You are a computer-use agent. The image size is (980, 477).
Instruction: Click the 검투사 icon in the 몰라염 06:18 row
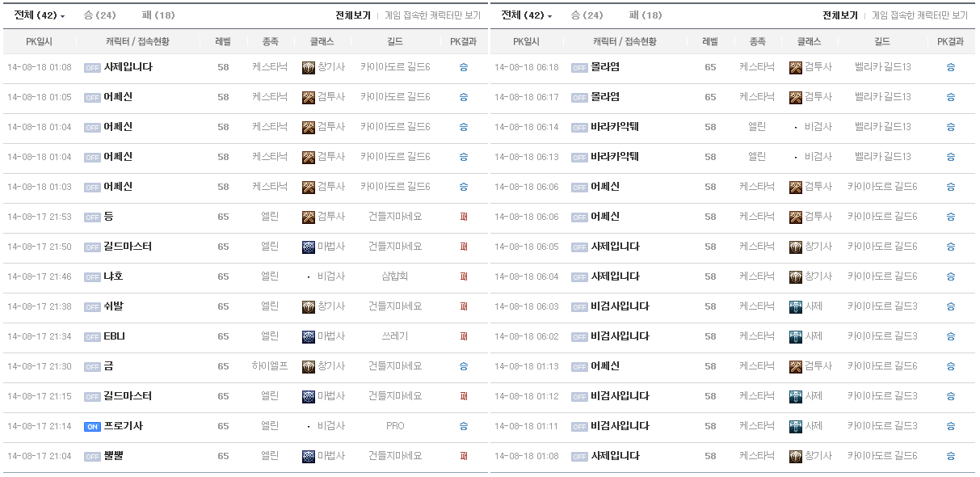(x=795, y=67)
